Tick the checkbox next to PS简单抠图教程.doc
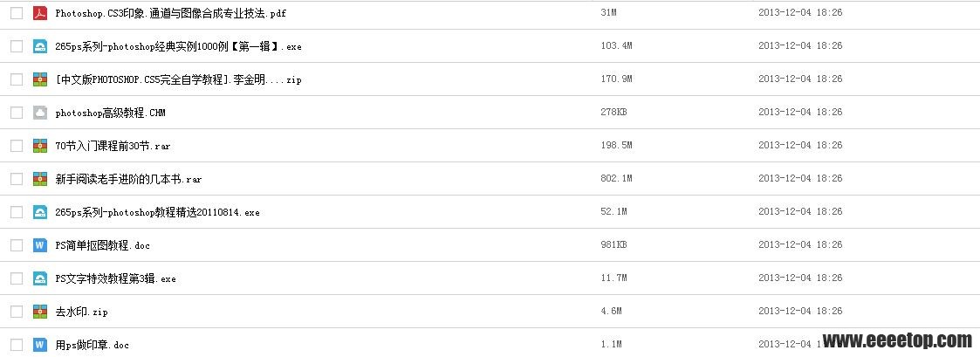The width and height of the screenshot is (980, 357). pos(17,245)
